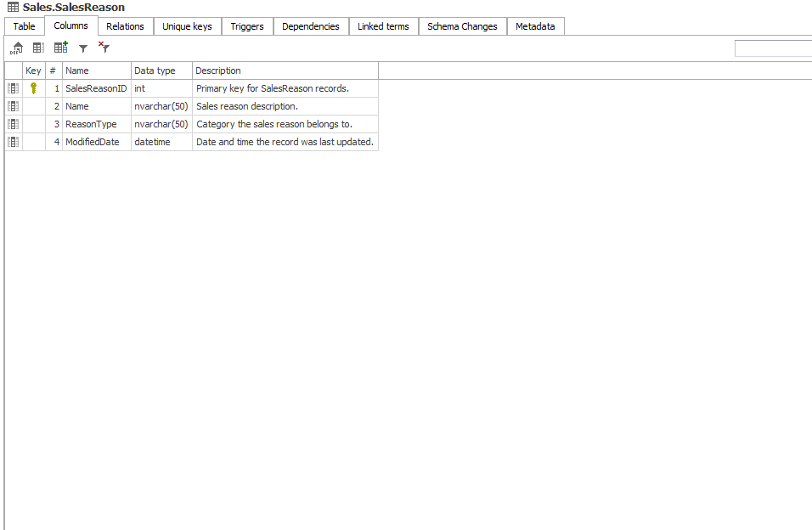Screen dimensions: 812x530
Task: Edit the description of the Name column
Action: click(x=285, y=106)
